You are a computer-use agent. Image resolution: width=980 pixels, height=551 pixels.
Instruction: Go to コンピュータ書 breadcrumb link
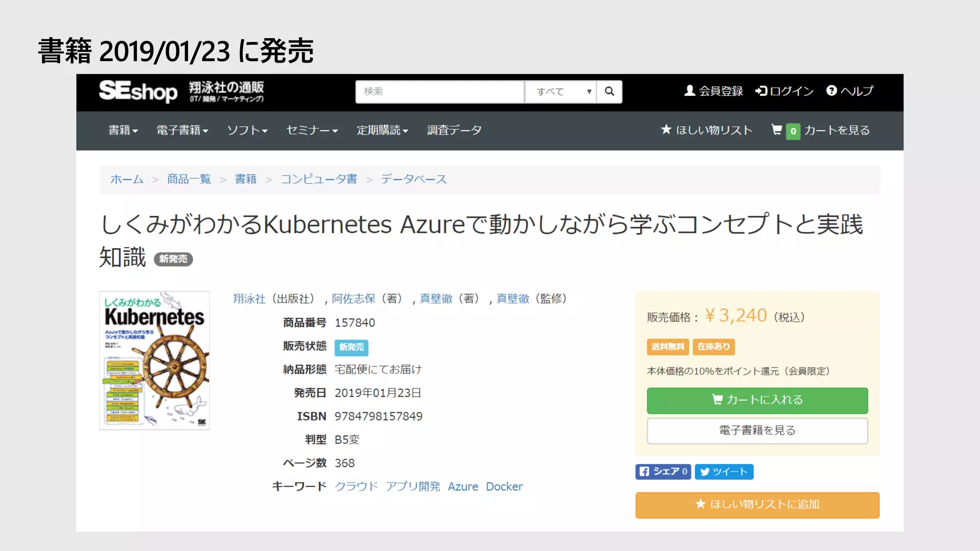point(319,179)
